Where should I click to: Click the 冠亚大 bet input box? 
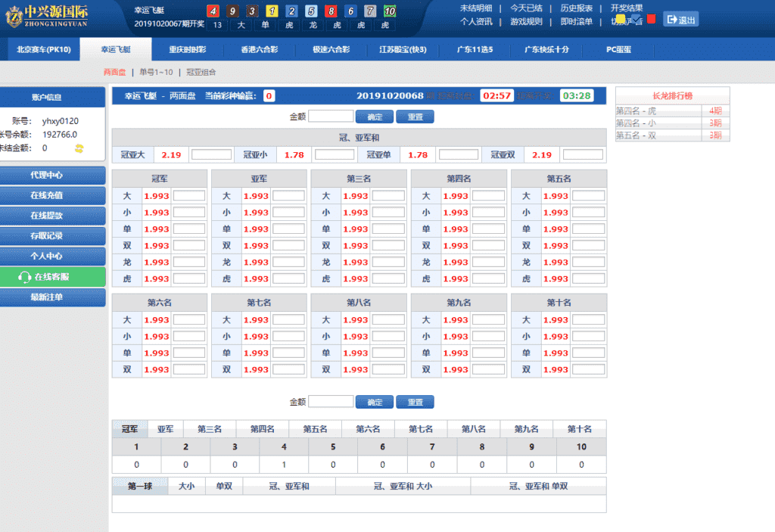[x=211, y=154]
